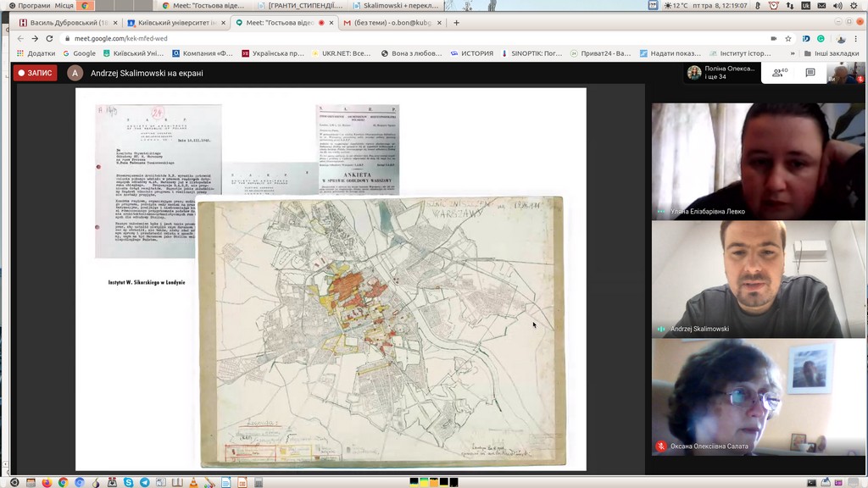Open the UKR.NET bookmark
The height and width of the screenshot is (488, 868).
coord(341,53)
